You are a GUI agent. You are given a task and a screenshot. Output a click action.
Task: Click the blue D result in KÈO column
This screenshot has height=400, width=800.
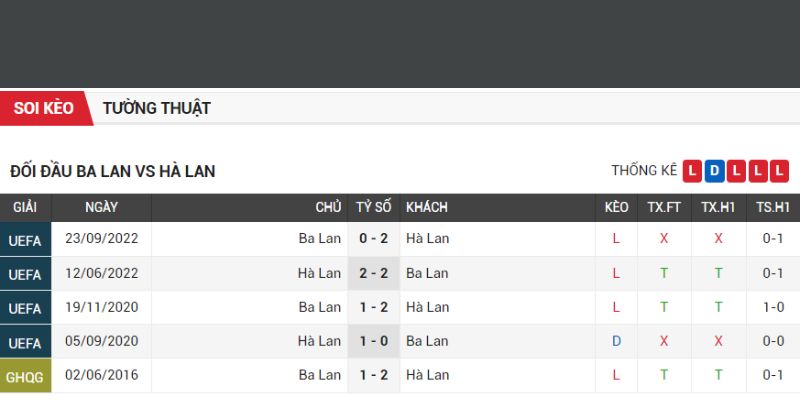click(x=617, y=341)
